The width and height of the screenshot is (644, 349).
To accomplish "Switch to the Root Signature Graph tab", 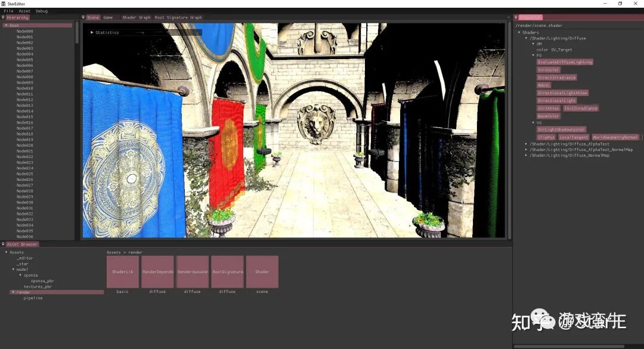I will click(x=178, y=17).
